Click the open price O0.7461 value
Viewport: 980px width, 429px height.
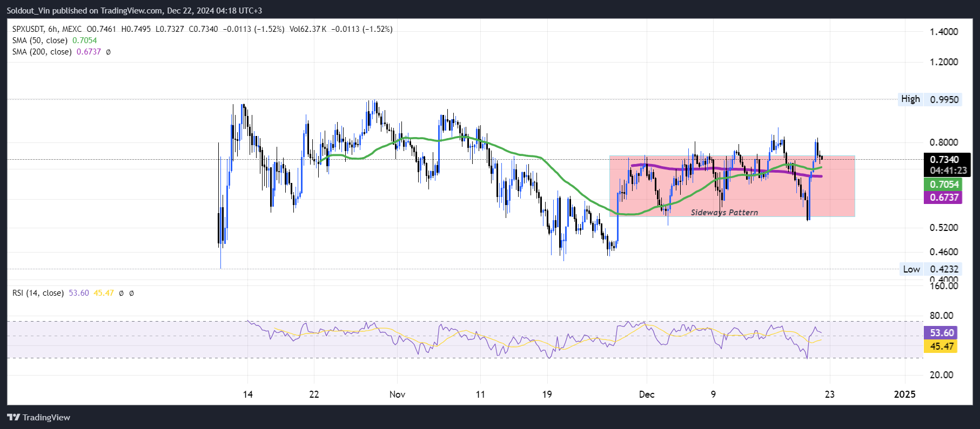click(x=102, y=29)
